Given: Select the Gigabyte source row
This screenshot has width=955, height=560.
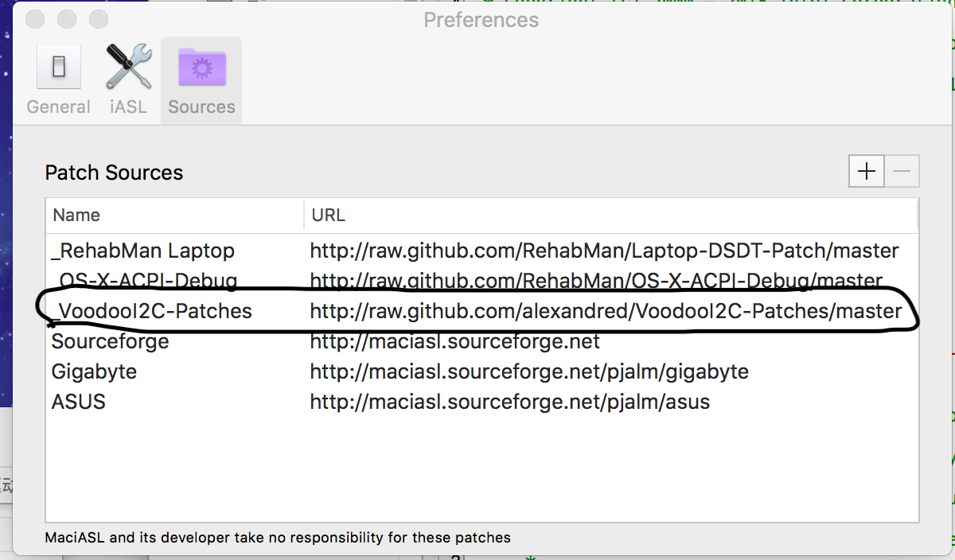Looking at the screenshot, I should (x=94, y=371).
